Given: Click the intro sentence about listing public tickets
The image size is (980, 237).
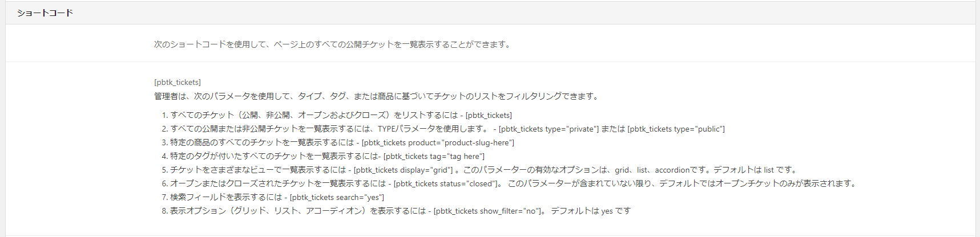Looking at the screenshot, I should (x=333, y=44).
